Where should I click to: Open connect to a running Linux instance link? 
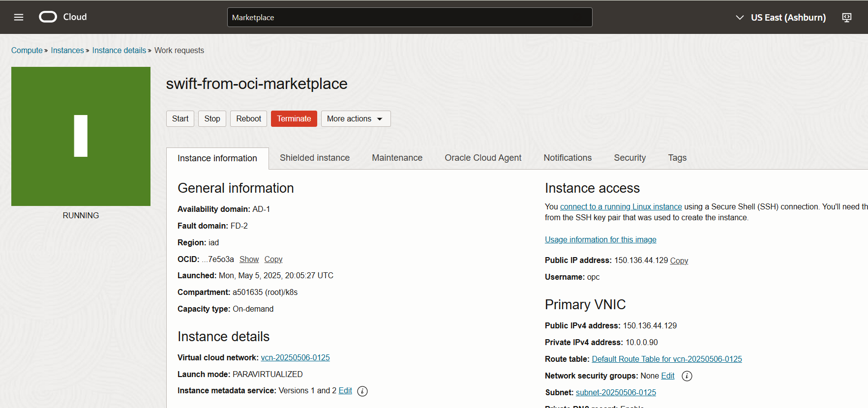(x=621, y=206)
